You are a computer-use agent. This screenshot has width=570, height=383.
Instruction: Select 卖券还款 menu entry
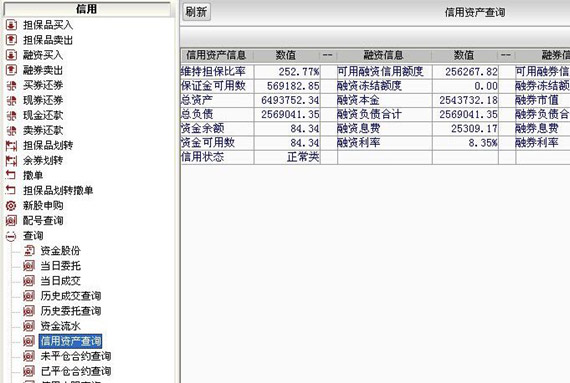pyautogui.click(x=43, y=130)
